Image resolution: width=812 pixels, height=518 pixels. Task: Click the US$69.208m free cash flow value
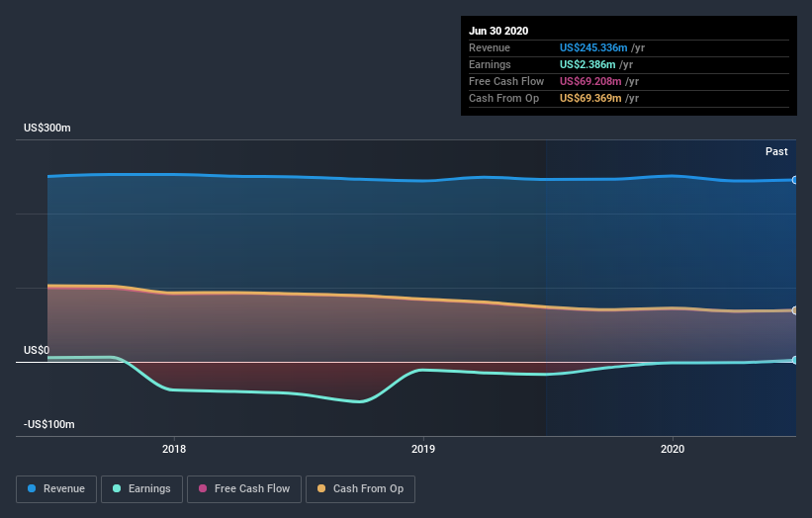(x=590, y=81)
